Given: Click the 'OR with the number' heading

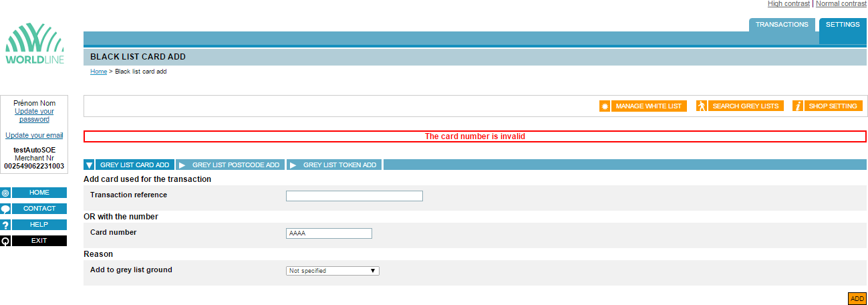Looking at the screenshot, I should click(121, 217).
